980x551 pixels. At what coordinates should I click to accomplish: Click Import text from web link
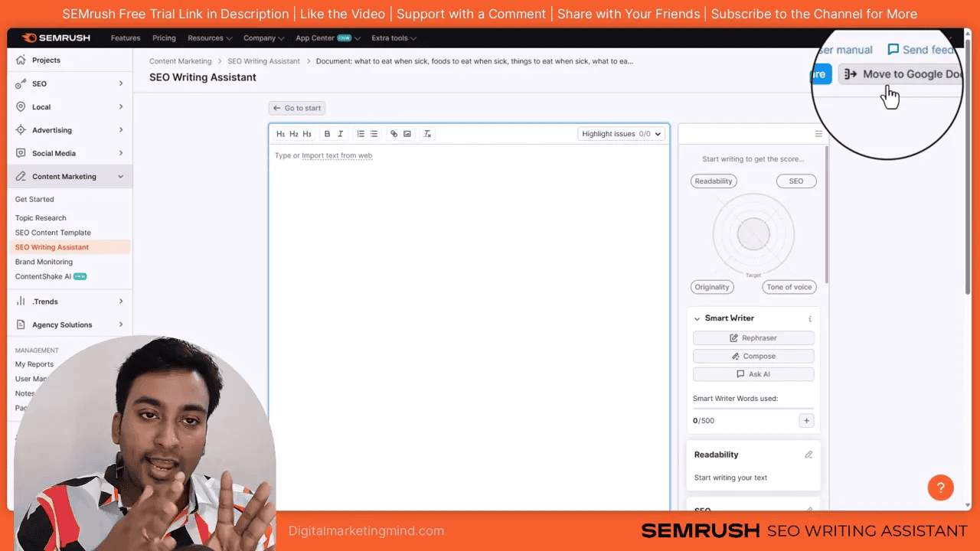(x=337, y=155)
